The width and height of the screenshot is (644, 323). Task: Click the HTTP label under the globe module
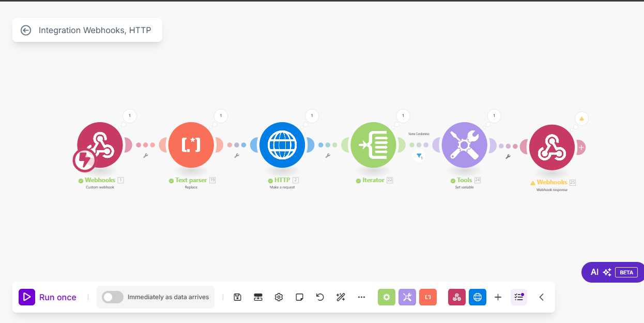tap(282, 180)
